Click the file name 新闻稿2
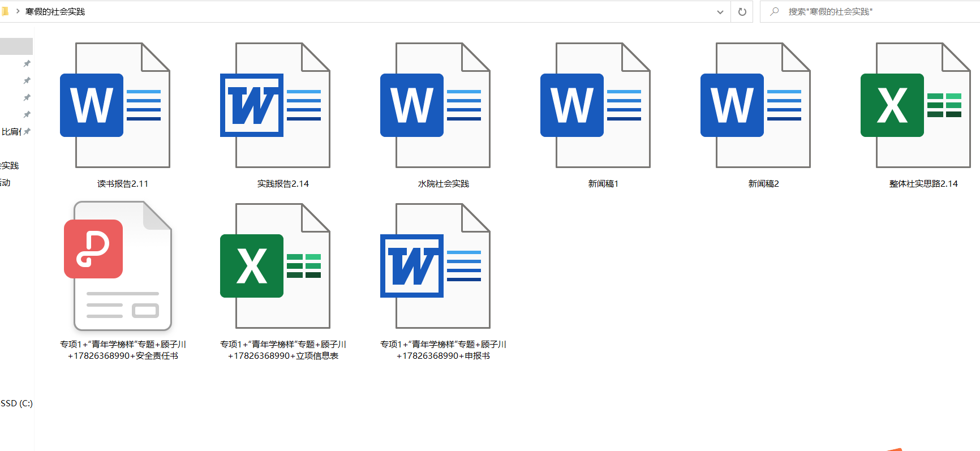Screen dimensions: 980x451 click(764, 184)
